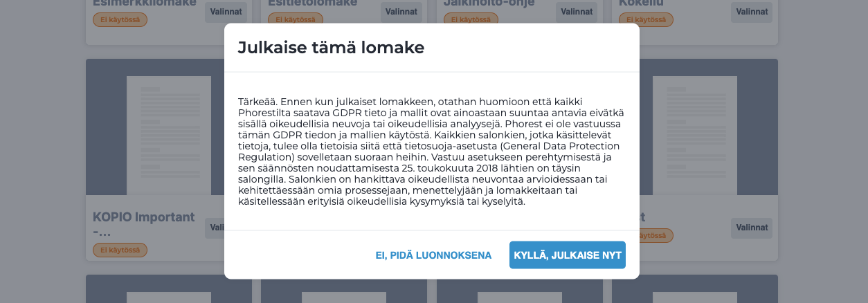Open the Esitietolomake form title
This screenshot has width=868, height=303.
point(313,3)
